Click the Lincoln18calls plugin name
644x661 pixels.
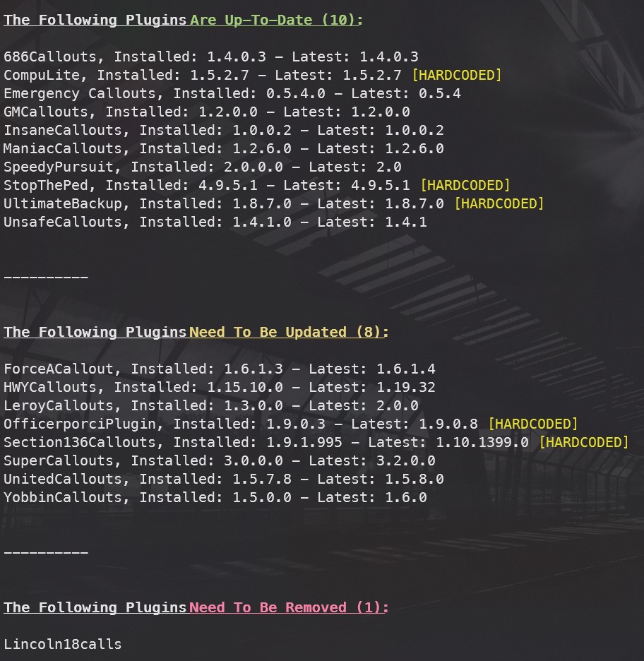(x=63, y=644)
